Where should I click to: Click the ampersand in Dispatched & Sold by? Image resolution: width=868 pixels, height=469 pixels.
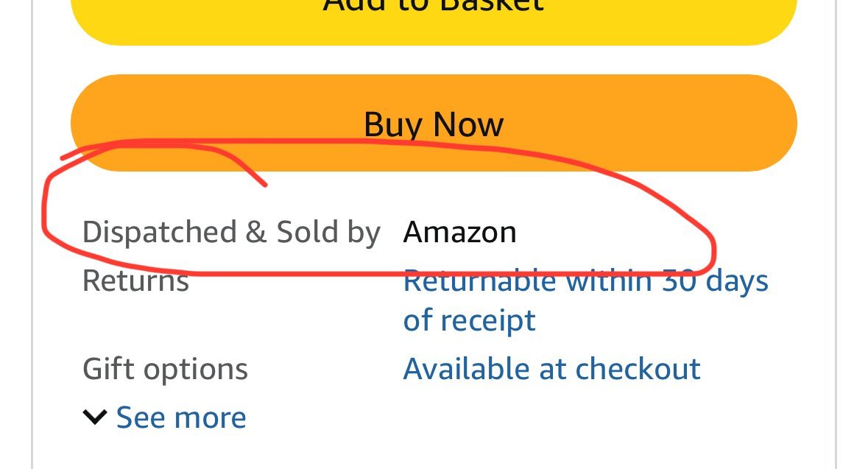256,232
